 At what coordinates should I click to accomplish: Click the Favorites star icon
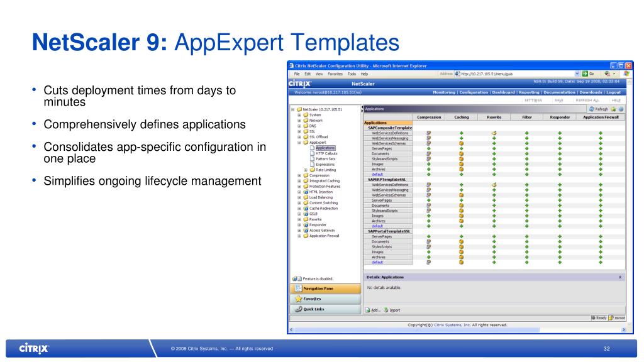pos(299,299)
